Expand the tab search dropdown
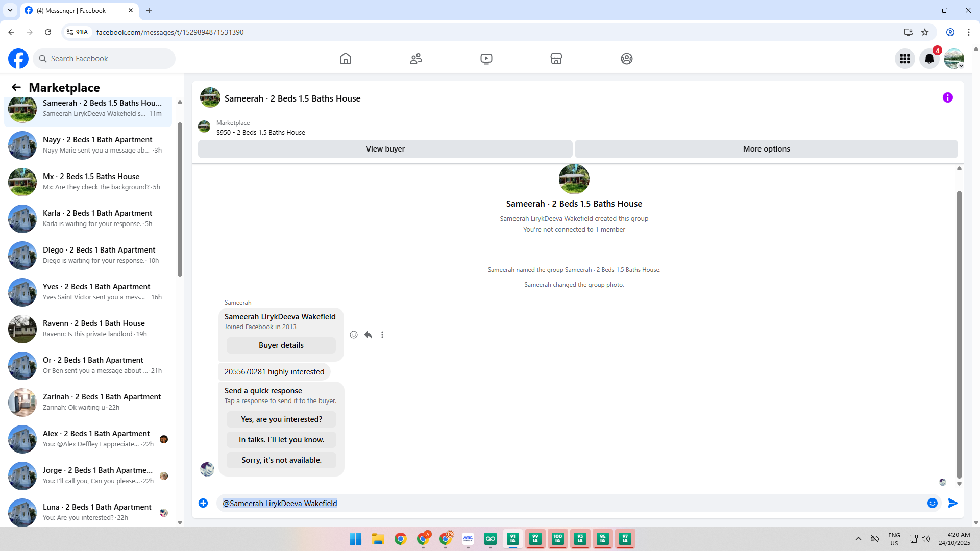 click(10, 10)
